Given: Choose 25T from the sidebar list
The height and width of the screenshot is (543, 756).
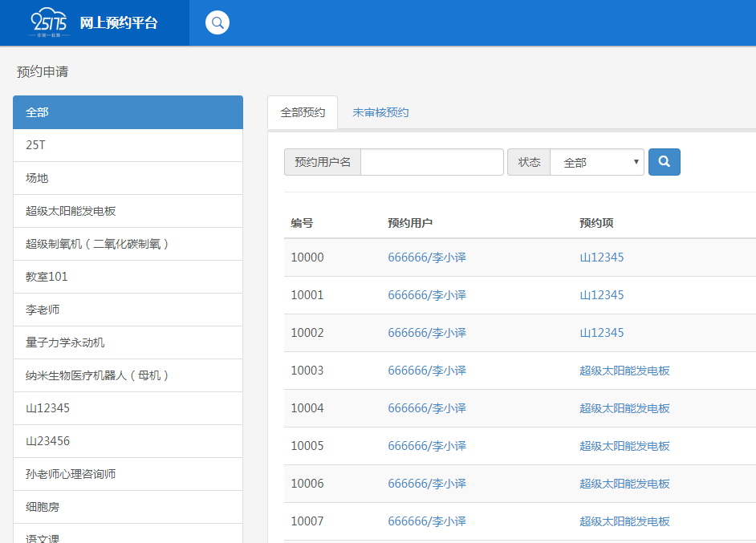Looking at the screenshot, I should (x=128, y=145).
